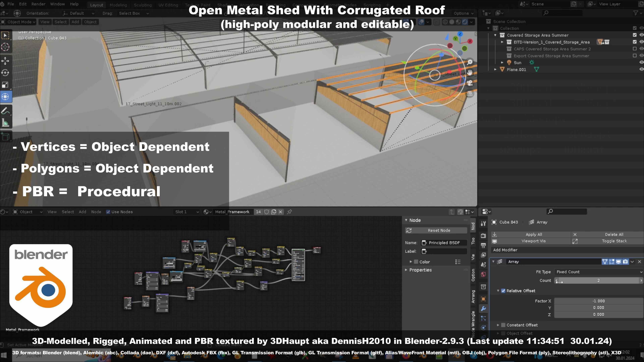
Task: Expand the Color section in Node panel
Action: [x=411, y=262]
